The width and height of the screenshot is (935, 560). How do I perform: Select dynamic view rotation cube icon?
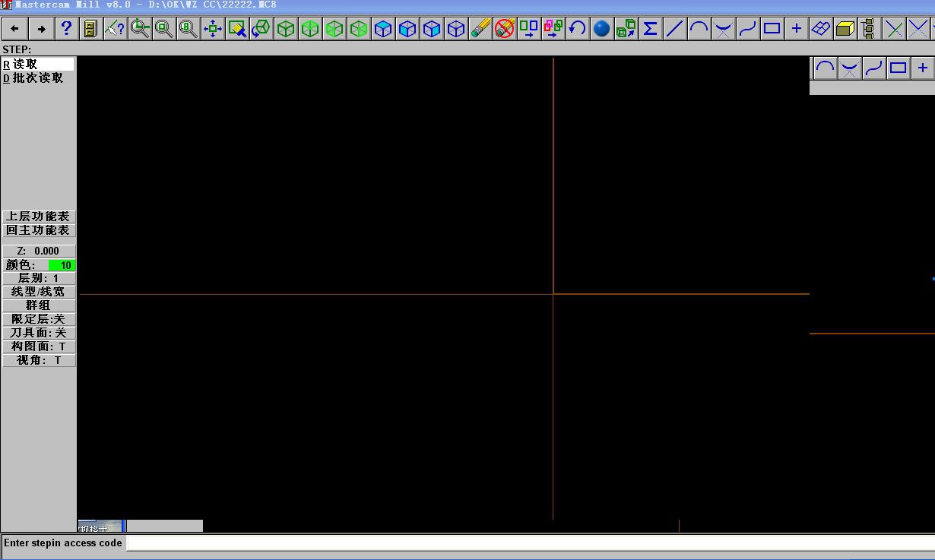(261, 29)
